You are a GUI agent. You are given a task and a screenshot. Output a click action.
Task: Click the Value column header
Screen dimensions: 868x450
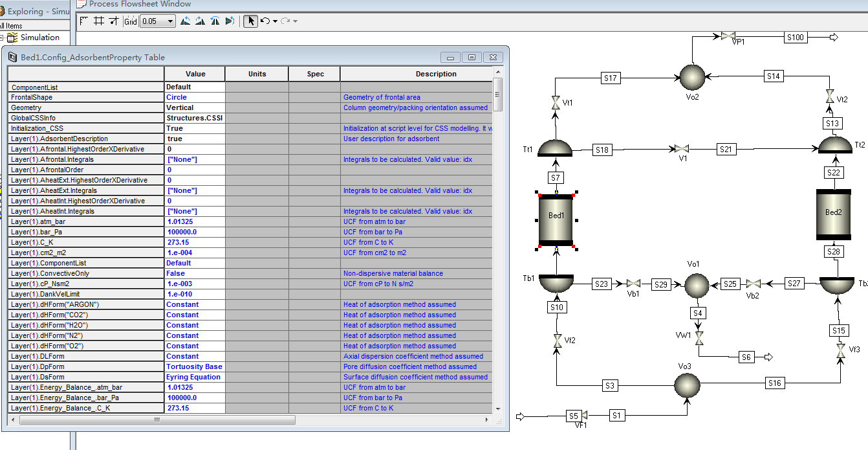point(195,74)
